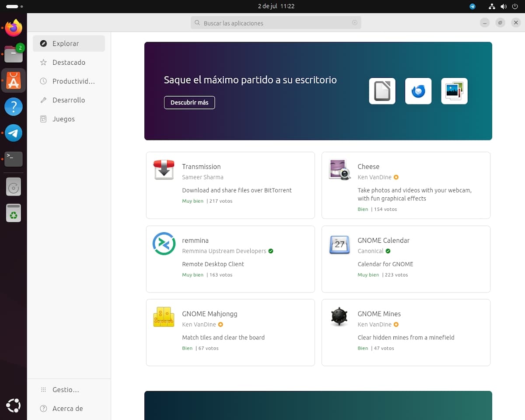Click the Thunderbird icon in the banner
525x420 pixels.
click(418, 91)
